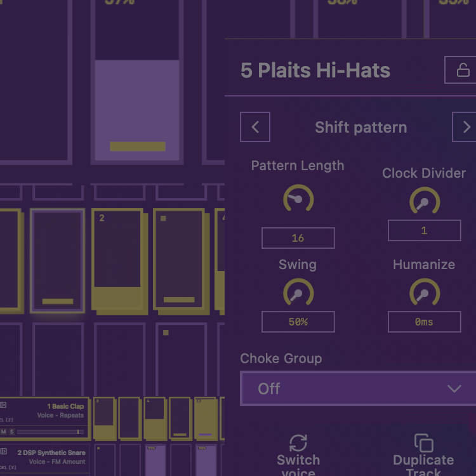This screenshot has height=476, width=476.
Task: Click the Clock Divider value field showing 1
Action: click(x=425, y=230)
